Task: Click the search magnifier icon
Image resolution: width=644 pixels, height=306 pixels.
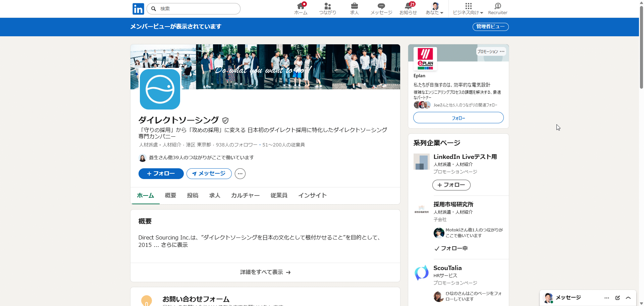Action: [154, 9]
